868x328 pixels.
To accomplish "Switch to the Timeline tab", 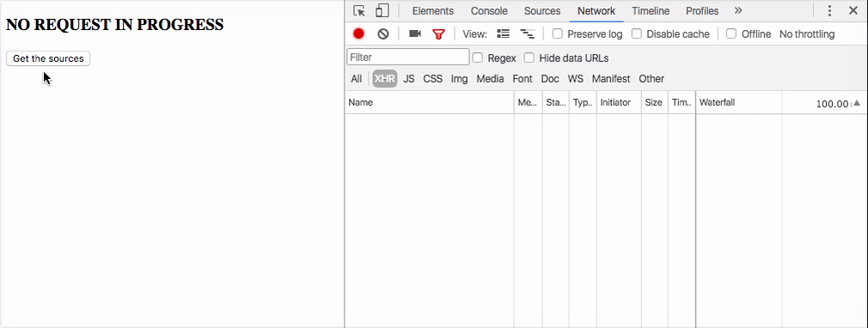I will 651,11.
